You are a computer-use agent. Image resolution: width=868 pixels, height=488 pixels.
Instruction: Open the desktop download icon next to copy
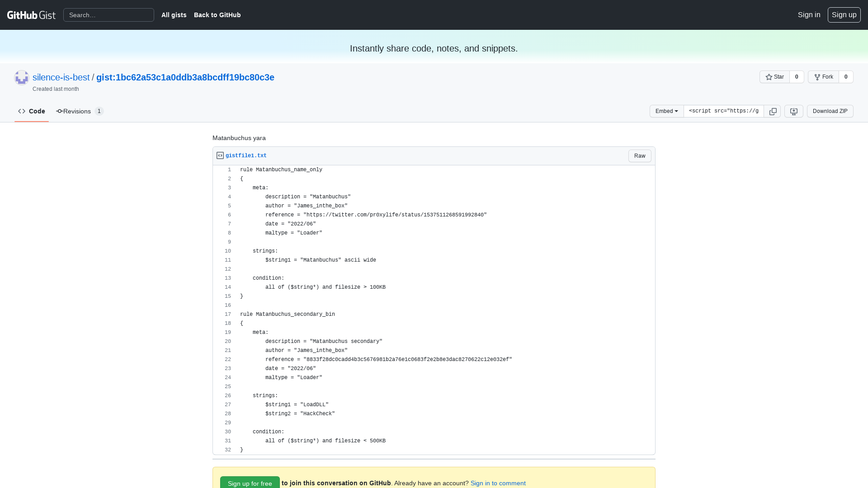pos(793,111)
